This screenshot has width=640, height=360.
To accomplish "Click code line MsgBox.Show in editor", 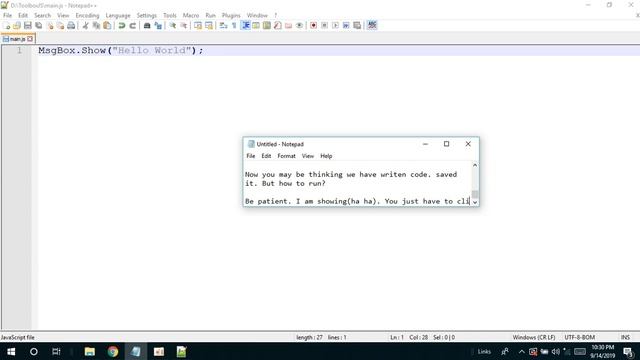I will click(x=120, y=51).
